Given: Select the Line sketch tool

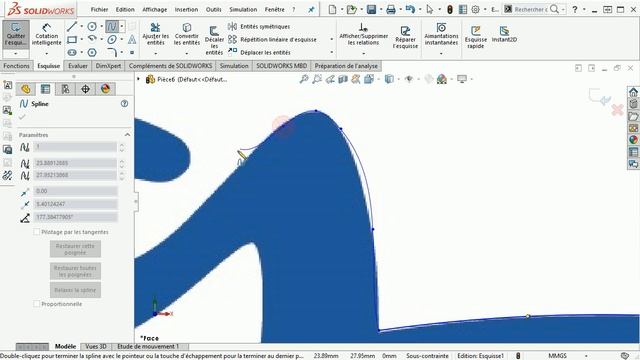Looking at the screenshot, I should (72, 27).
